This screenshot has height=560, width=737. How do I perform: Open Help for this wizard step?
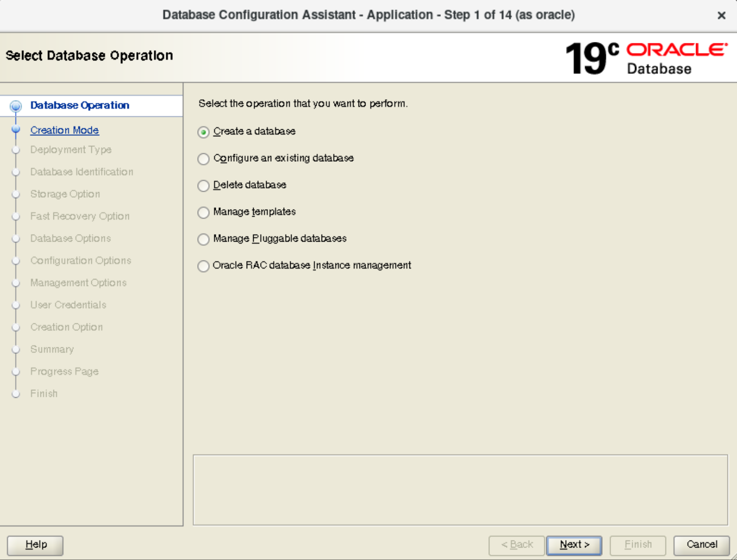[x=35, y=545]
